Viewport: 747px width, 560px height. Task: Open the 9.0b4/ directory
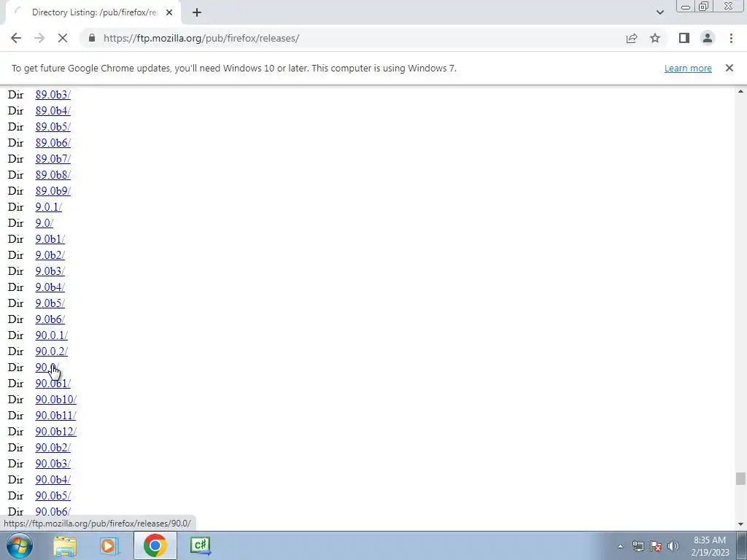click(x=50, y=287)
